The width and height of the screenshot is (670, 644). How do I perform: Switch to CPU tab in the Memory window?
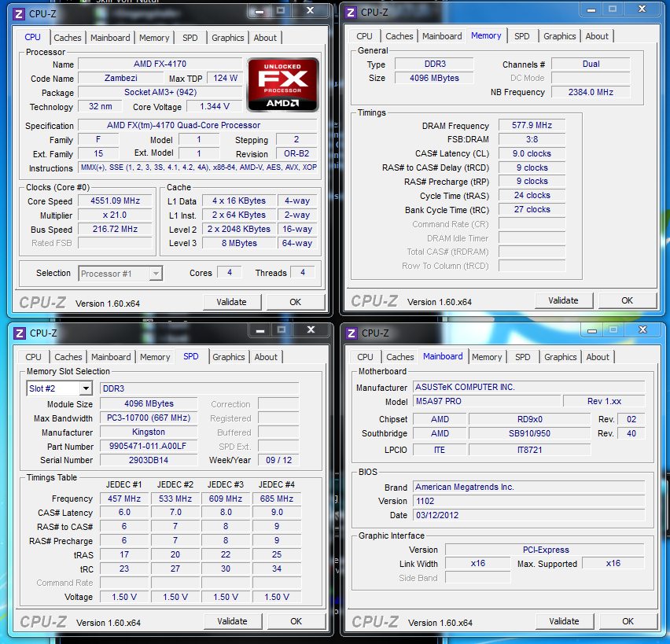pyautogui.click(x=364, y=37)
